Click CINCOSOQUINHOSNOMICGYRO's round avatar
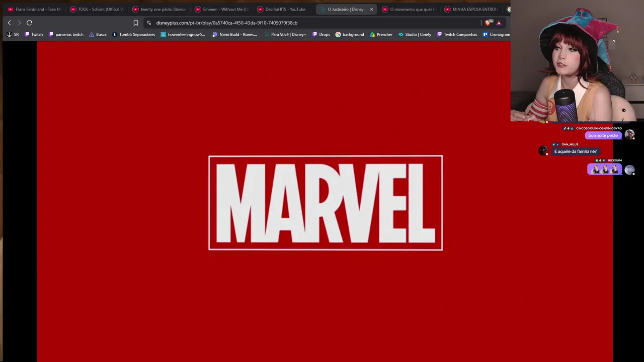 [629, 134]
